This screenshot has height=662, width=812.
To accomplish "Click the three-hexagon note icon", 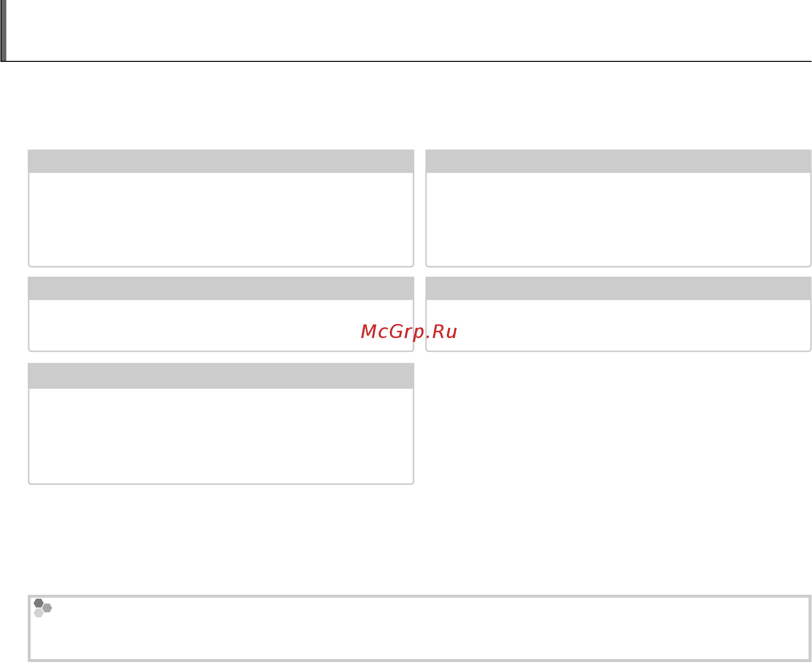I will tap(43, 608).
